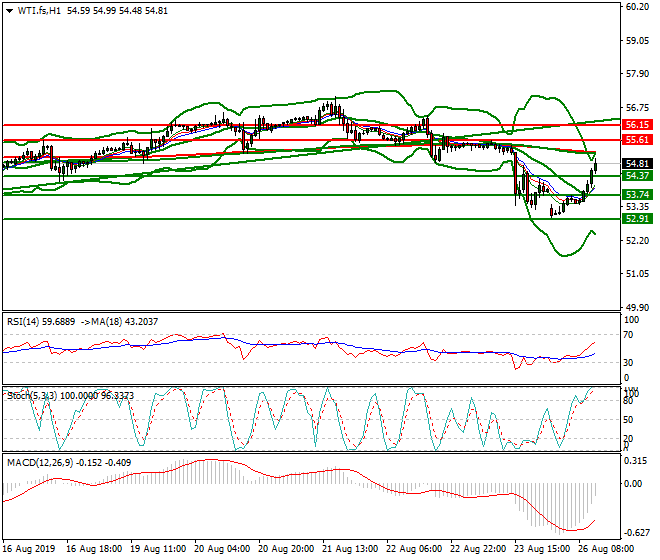Click the 57.90 value on price scale
Image resolution: width=660 pixels, height=560 pixels.
coord(637,74)
